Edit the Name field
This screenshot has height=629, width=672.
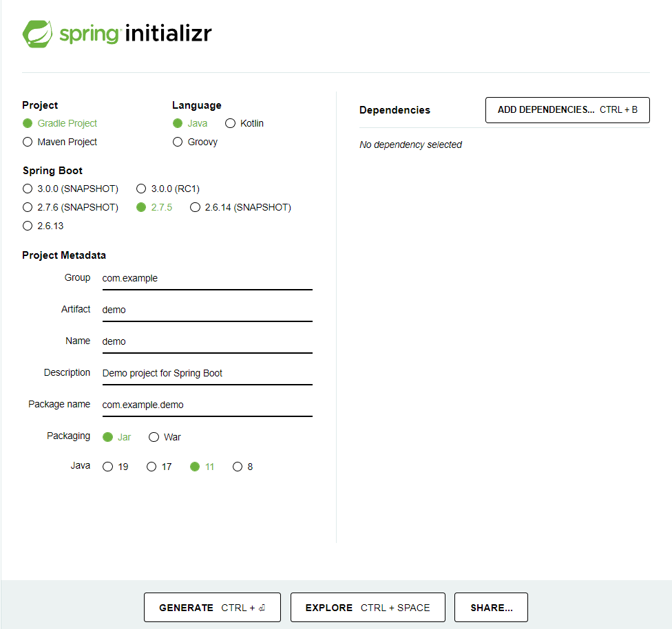207,342
